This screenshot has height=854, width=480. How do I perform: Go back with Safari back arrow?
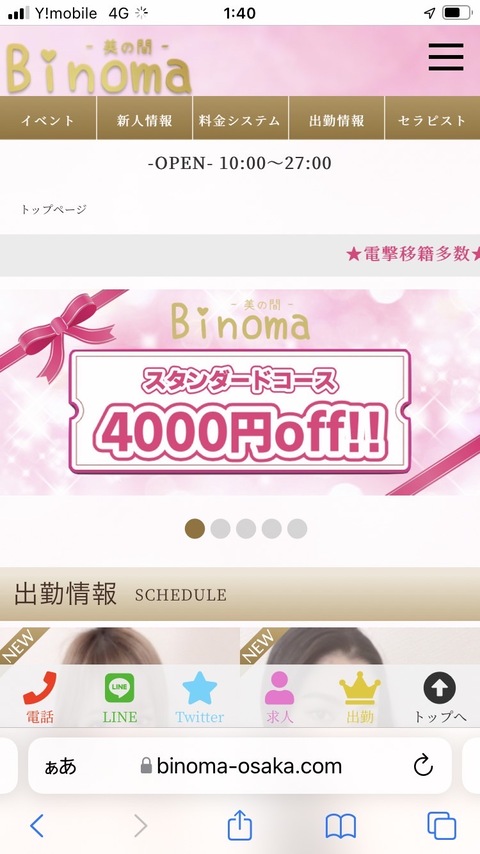coord(37,826)
